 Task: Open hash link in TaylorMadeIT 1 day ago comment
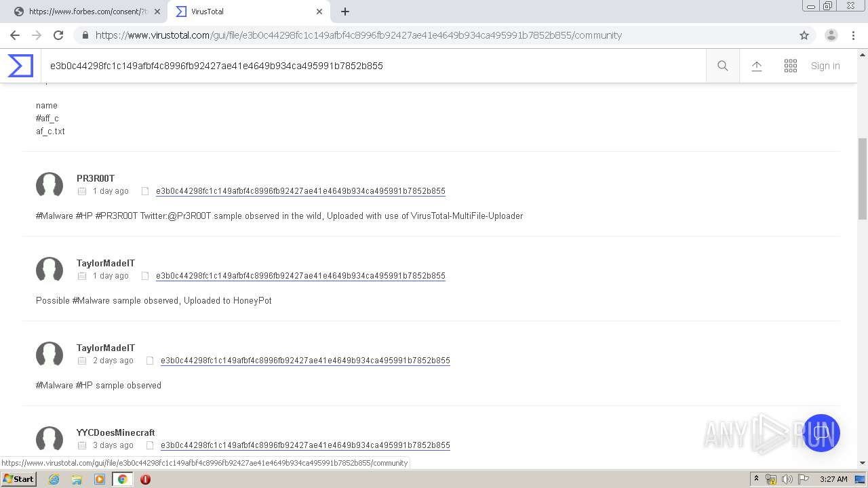(x=300, y=276)
